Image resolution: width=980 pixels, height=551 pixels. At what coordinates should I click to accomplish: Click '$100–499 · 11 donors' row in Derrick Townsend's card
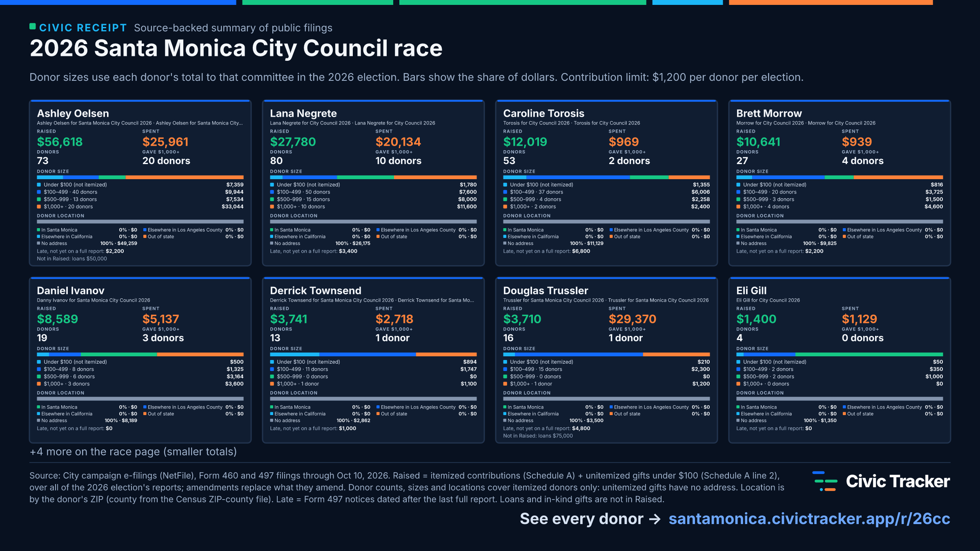[373, 369]
